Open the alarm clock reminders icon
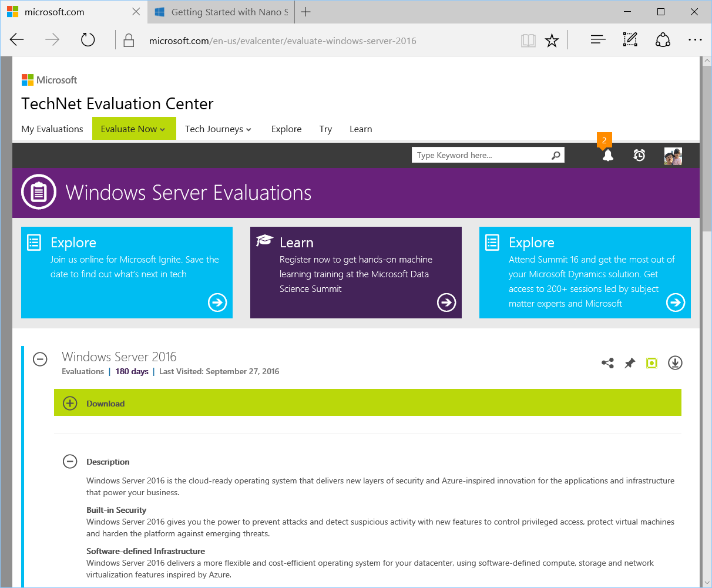Viewport: 712px width, 588px height. tap(639, 156)
